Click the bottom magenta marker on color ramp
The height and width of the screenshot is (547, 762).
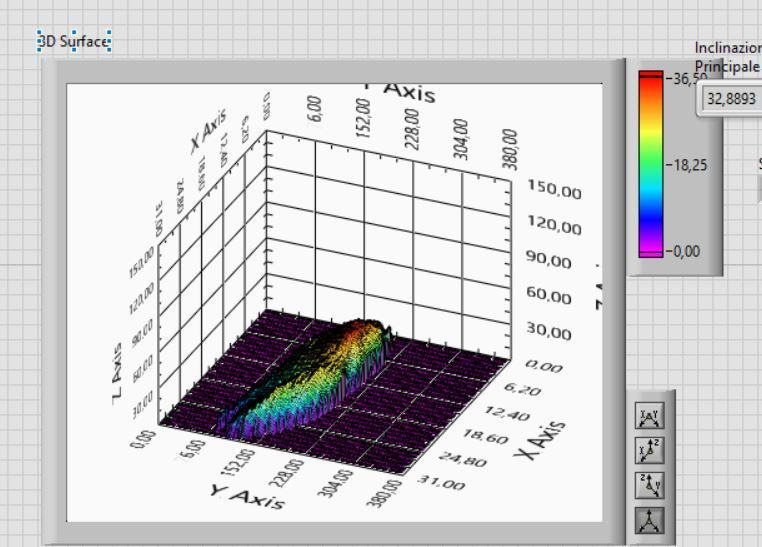(x=651, y=254)
